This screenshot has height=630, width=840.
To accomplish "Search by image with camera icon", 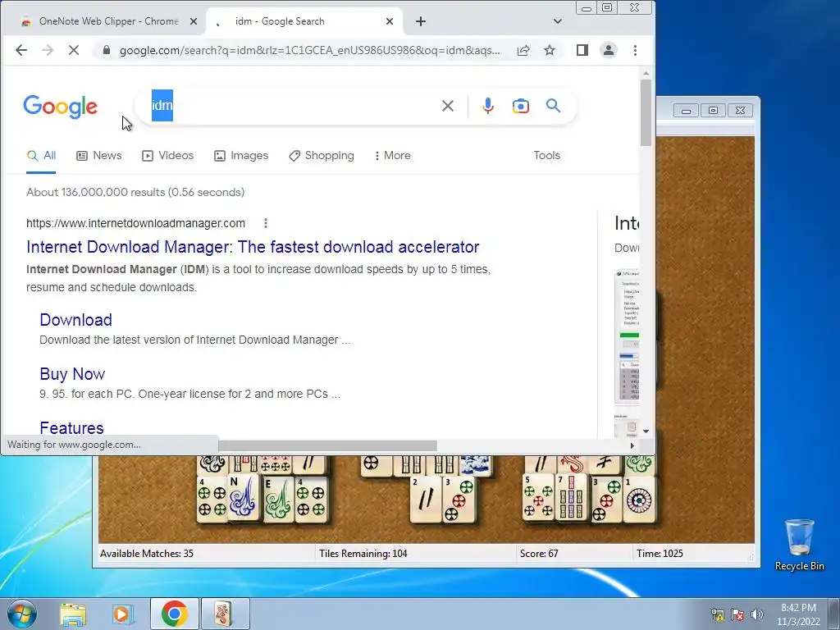I will coord(521,106).
